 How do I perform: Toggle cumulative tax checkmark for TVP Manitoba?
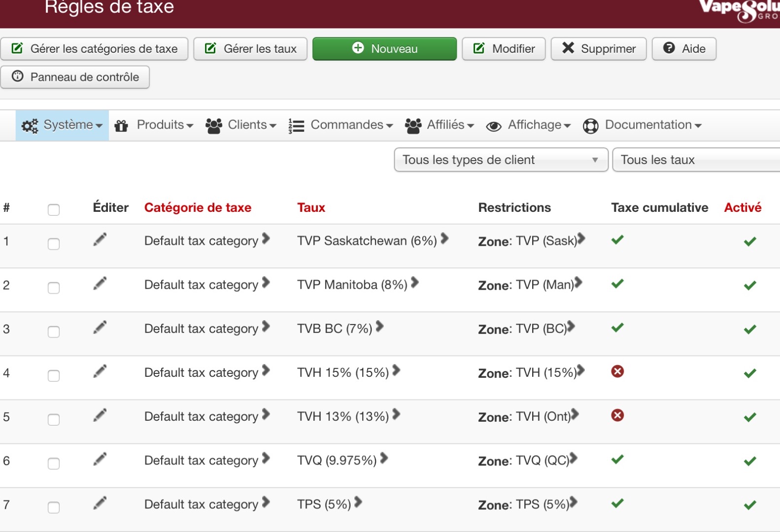pos(617,284)
